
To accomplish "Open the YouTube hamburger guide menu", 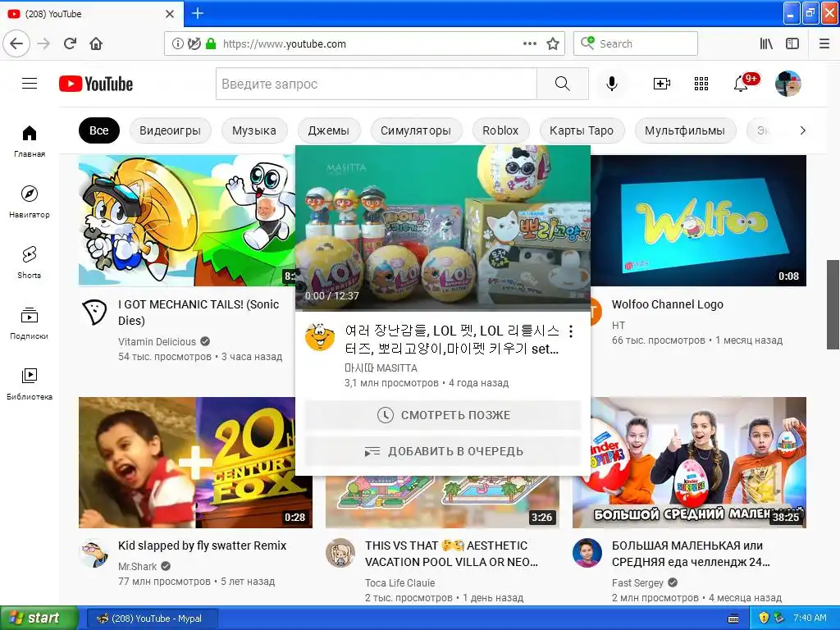I will coord(30,84).
